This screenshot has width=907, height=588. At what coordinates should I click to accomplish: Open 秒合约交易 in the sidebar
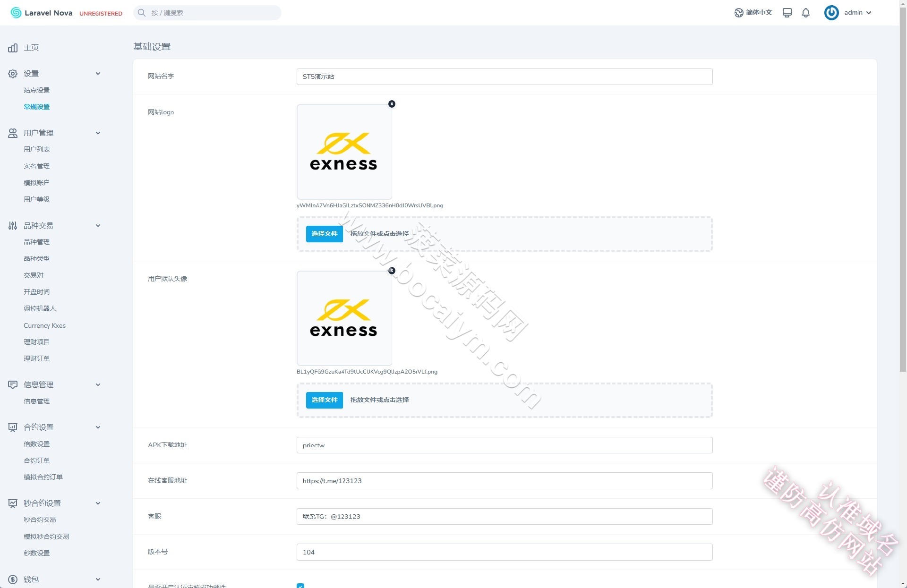(40, 520)
